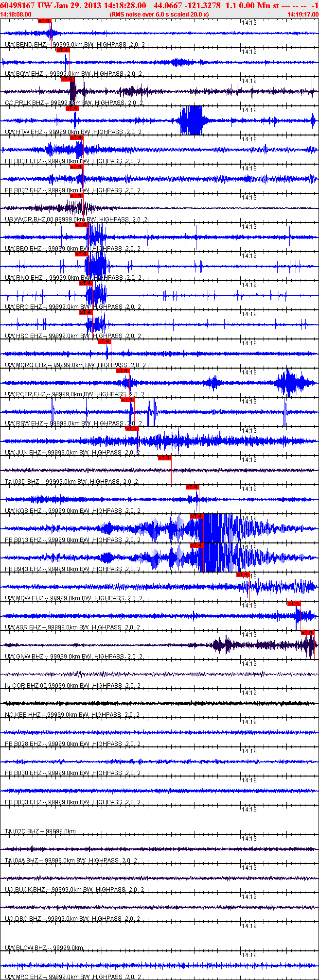319x980 pixels.
Task: Click the event header '60498167 UW Jan 29, 2013'
Action: [x=51, y=5]
